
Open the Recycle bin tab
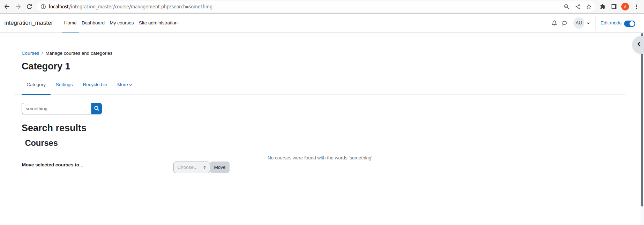[95, 85]
